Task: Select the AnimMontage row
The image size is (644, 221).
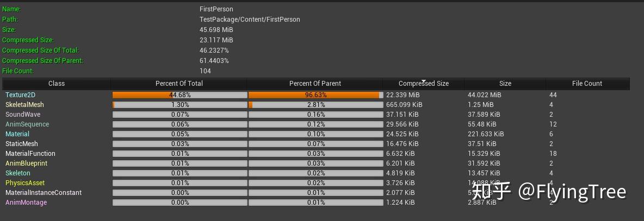Action: coord(26,203)
